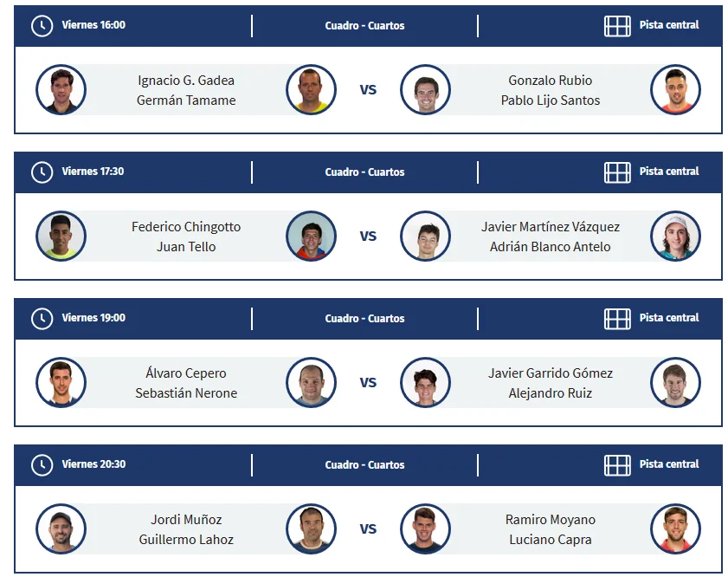Click the court grid icon in the 19:00 match header
Screen dimensions: 728x577
click(x=618, y=318)
